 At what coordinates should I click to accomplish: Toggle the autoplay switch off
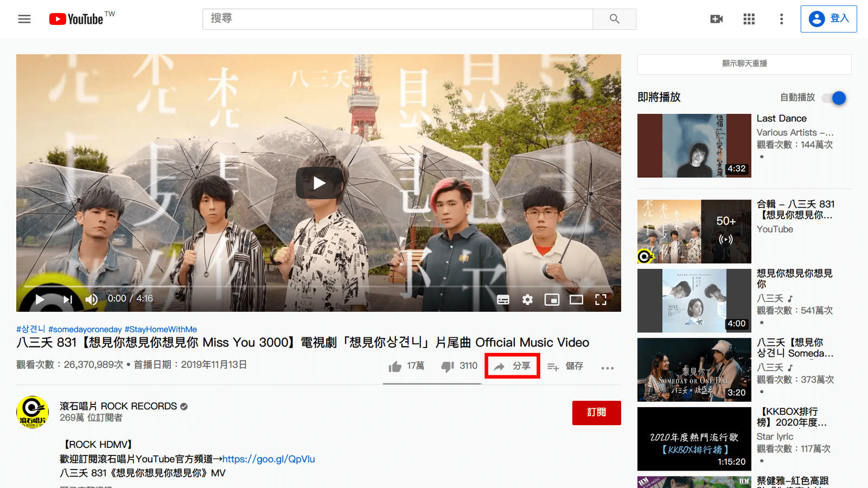[x=834, y=98]
